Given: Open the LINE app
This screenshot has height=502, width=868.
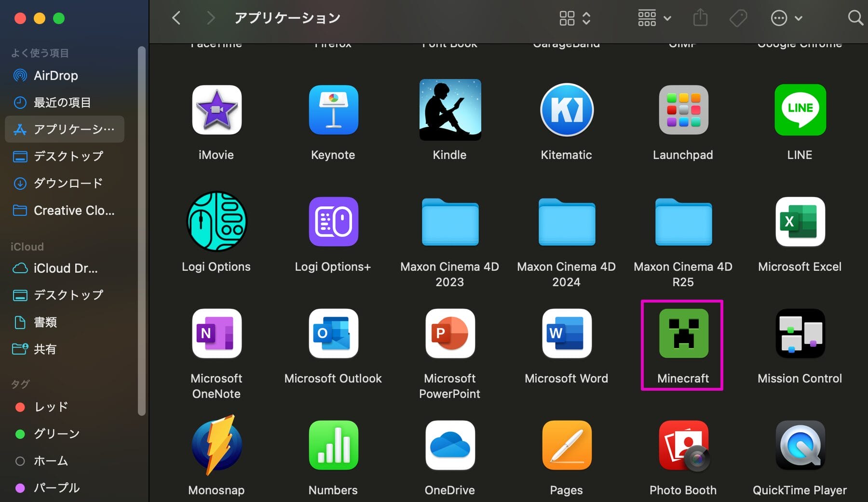Looking at the screenshot, I should tap(800, 110).
